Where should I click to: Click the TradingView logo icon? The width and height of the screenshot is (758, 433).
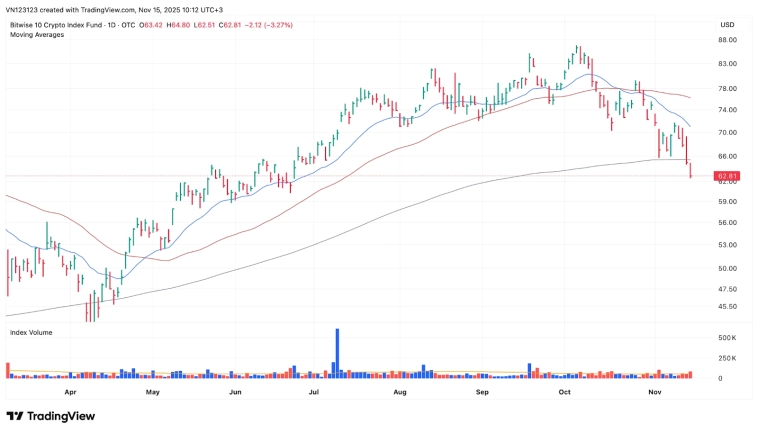coord(16,416)
